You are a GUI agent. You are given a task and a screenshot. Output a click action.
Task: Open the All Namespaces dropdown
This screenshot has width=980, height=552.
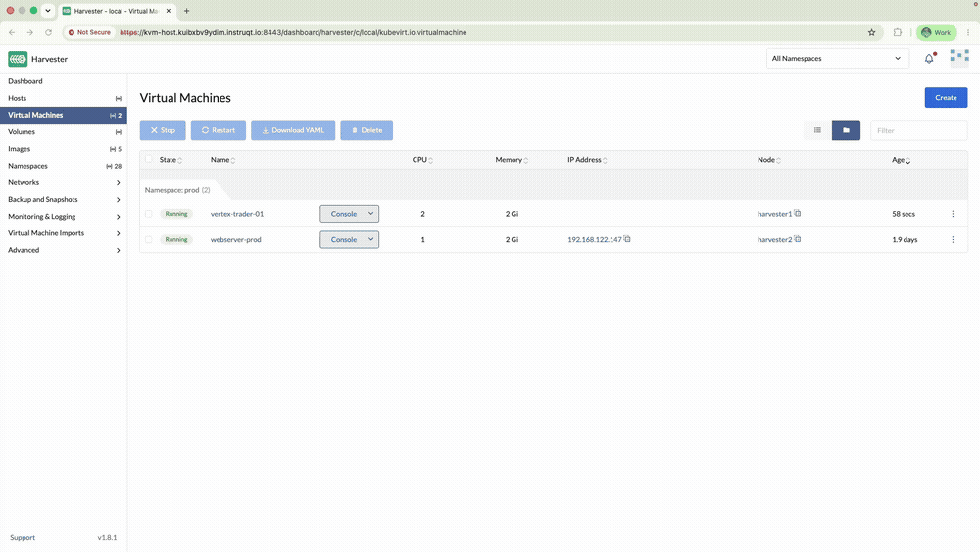838,58
